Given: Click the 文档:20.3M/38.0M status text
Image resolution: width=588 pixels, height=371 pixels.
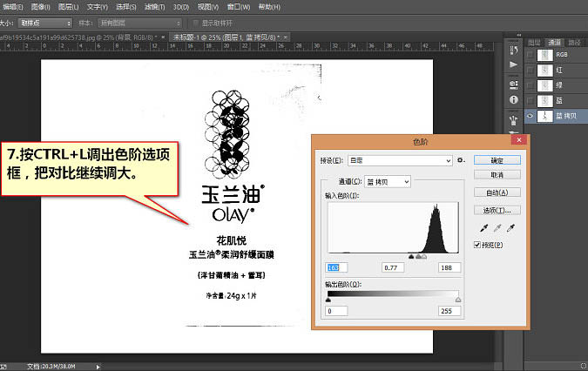Looking at the screenshot, I should click(51, 367).
